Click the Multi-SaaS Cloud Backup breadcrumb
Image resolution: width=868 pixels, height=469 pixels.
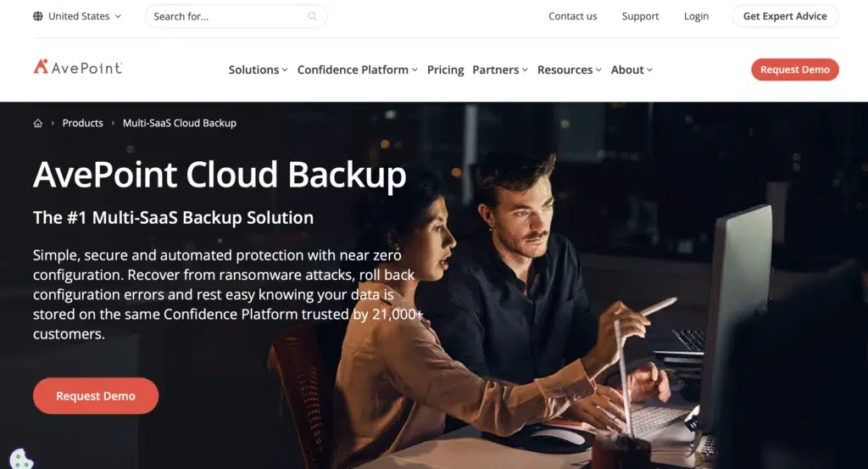180,123
